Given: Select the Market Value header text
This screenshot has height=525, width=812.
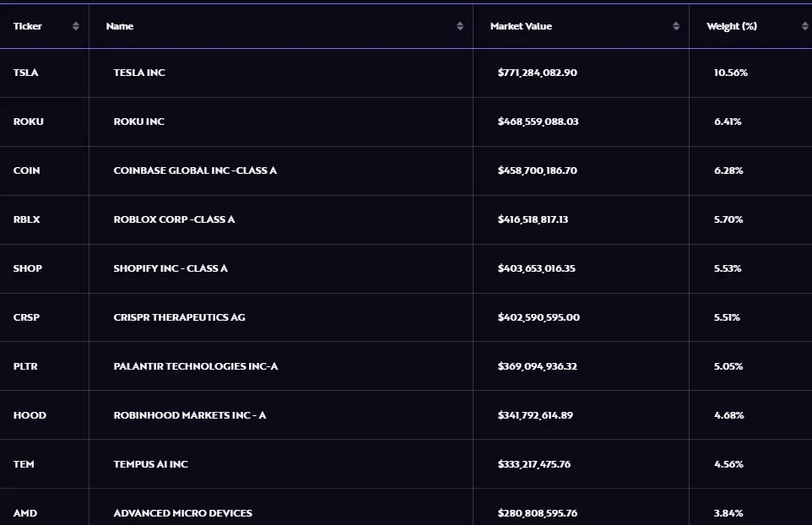Looking at the screenshot, I should tap(521, 26).
